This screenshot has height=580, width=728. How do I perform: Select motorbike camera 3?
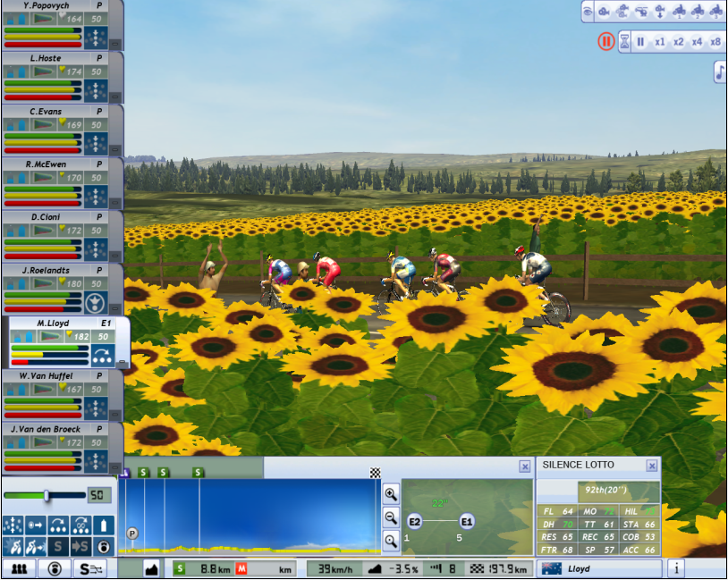click(716, 12)
